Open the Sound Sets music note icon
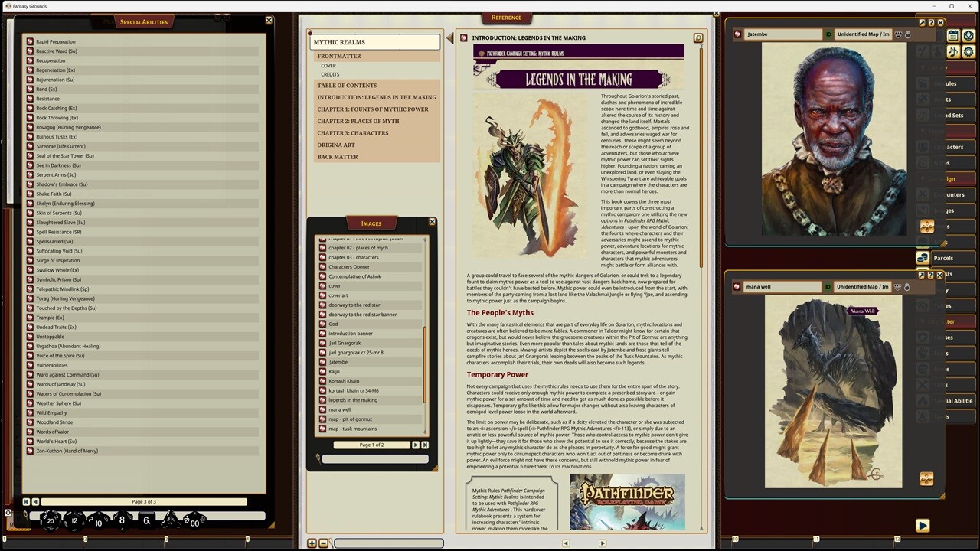This screenshot has width=980, height=551. 954,52
